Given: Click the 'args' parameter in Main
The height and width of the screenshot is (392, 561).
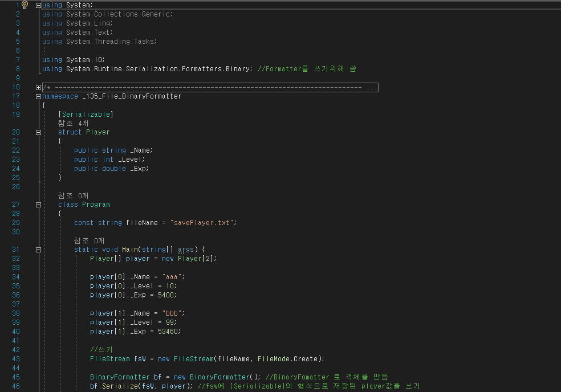Looking at the screenshot, I should pyautogui.click(x=186, y=250).
